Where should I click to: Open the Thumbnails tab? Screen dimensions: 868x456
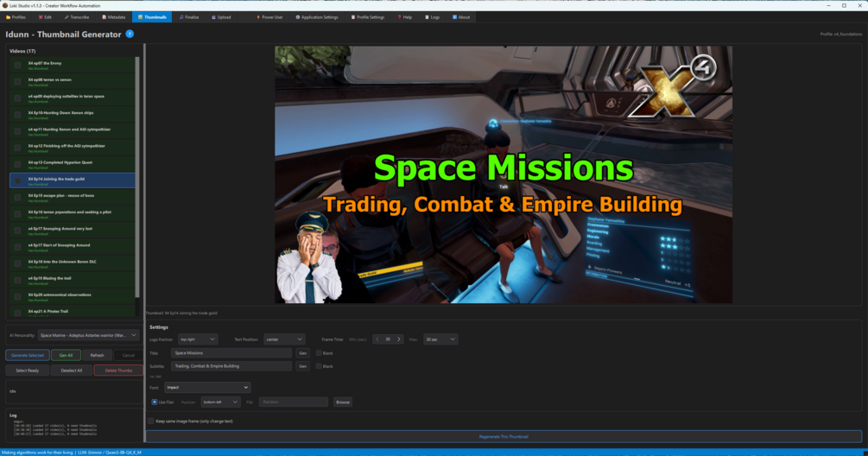point(152,17)
